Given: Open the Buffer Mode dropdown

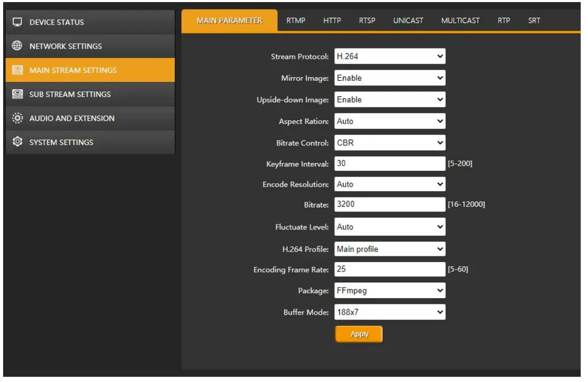Looking at the screenshot, I should click(x=390, y=312).
